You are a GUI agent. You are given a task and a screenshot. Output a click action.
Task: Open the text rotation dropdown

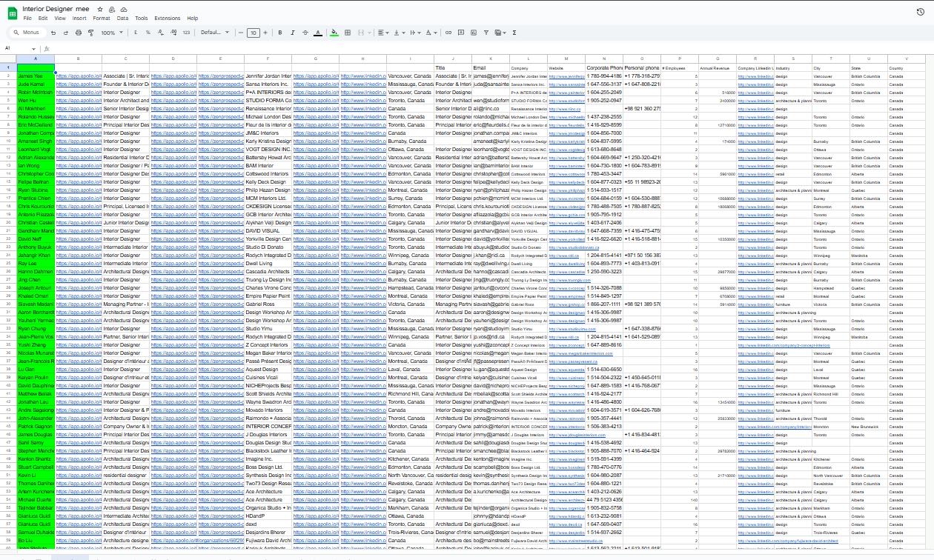pos(432,33)
